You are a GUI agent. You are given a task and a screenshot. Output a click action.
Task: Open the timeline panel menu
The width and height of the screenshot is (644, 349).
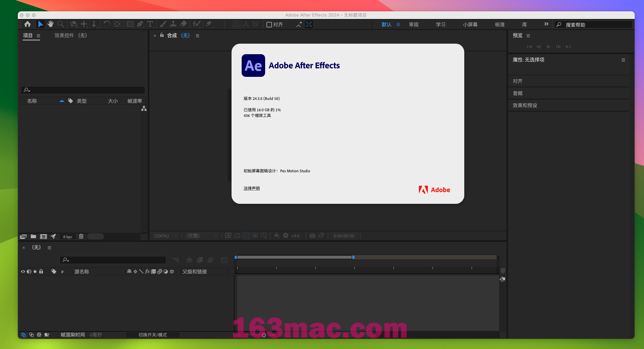pos(49,247)
